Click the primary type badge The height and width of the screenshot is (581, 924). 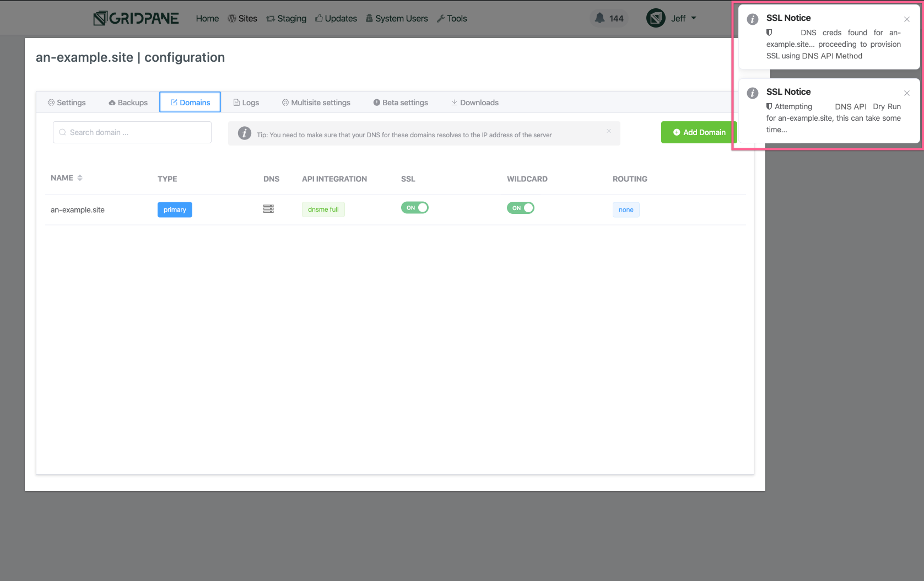[175, 209]
